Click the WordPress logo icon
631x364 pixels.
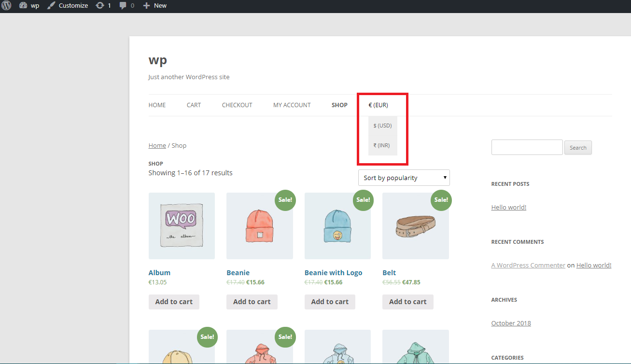tap(6, 6)
